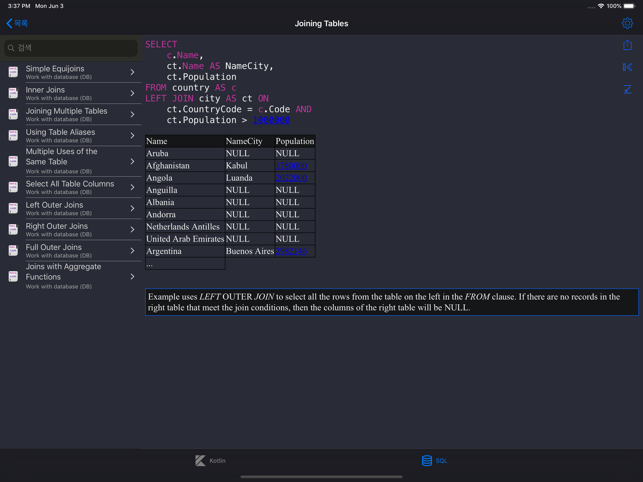Click the Population column header
The width and height of the screenshot is (643, 482).
tap(295, 141)
